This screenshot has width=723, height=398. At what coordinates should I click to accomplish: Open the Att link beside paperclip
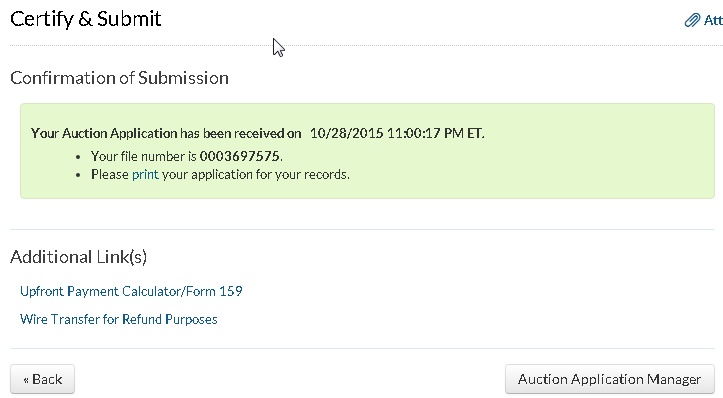coord(713,20)
